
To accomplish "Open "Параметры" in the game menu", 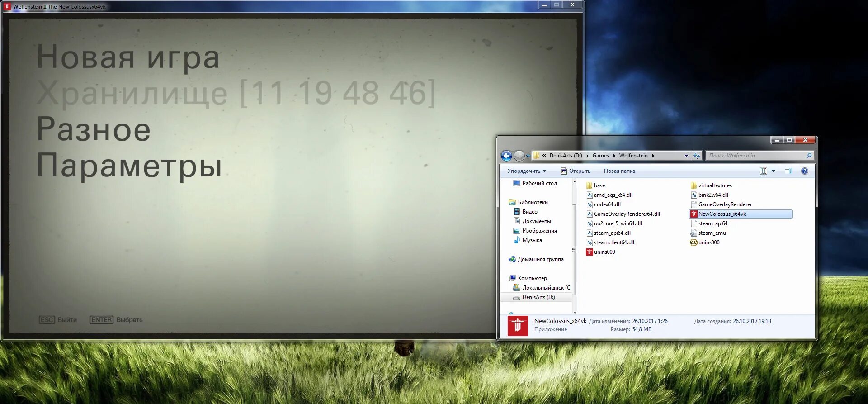I will [129, 166].
